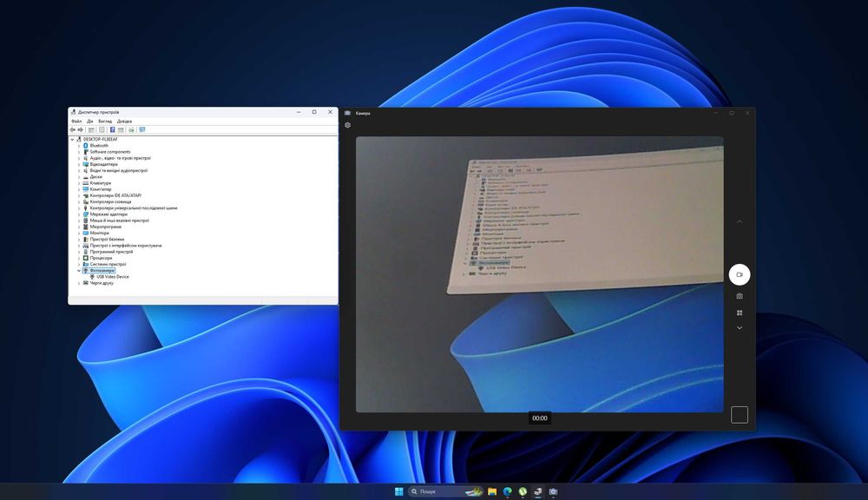Expand 'Миша й інші вказівні пристрої' category
Image resolution: width=868 pixels, height=500 pixels.
[79, 220]
